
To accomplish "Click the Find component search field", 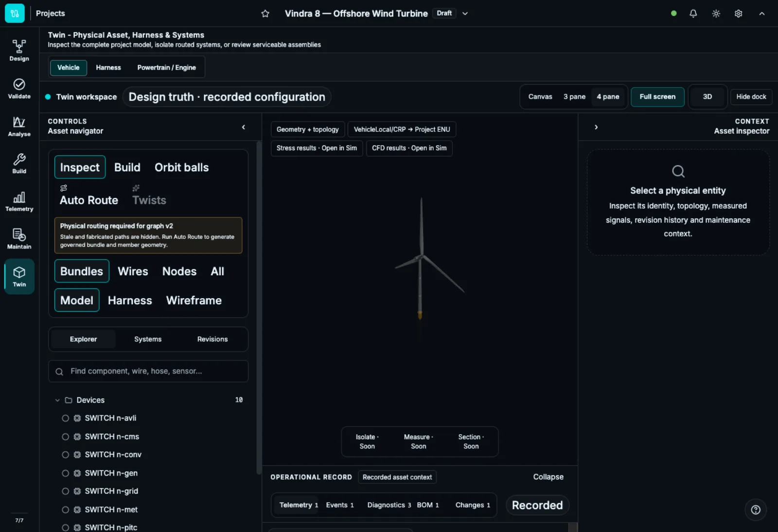I will click(148, 372).
